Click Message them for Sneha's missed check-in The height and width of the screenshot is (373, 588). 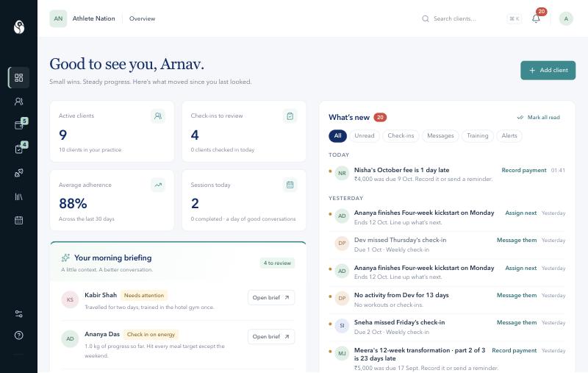click(x=517, y=323)
